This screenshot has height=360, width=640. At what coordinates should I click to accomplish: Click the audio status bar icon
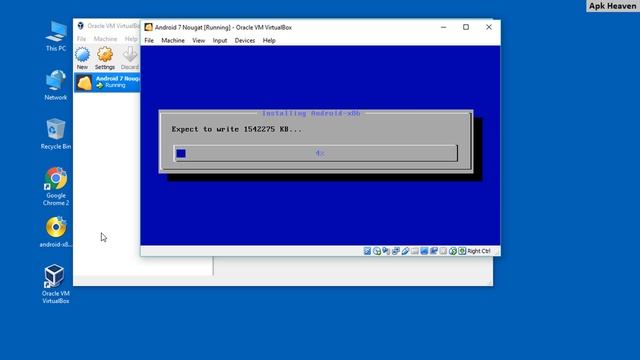pos(386,251)
